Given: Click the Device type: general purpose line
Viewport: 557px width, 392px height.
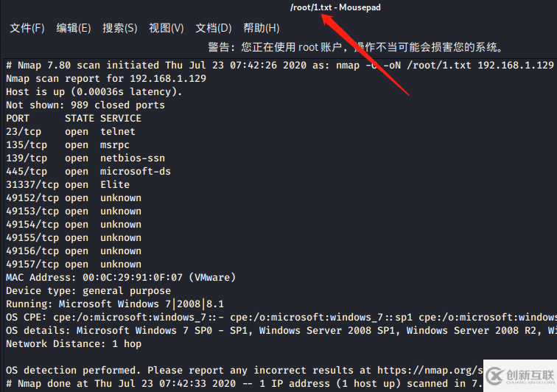Looking at the screenshot, I should click(x=88, y=290).
